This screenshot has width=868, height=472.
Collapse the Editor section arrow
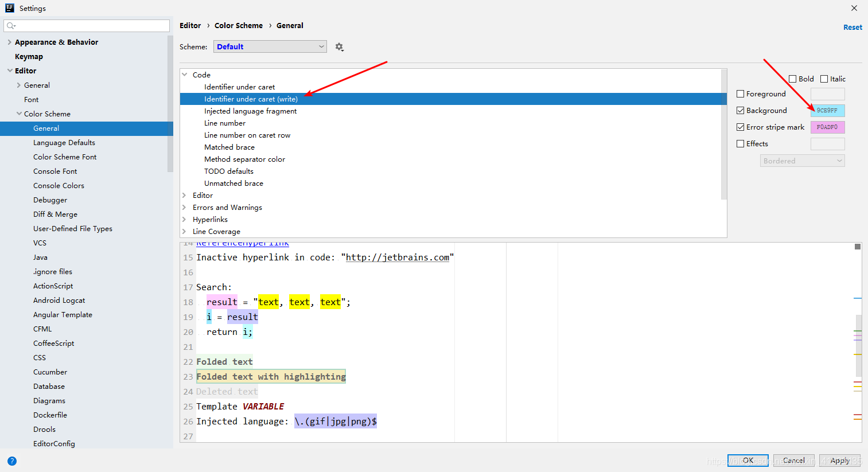coord(9,71)
